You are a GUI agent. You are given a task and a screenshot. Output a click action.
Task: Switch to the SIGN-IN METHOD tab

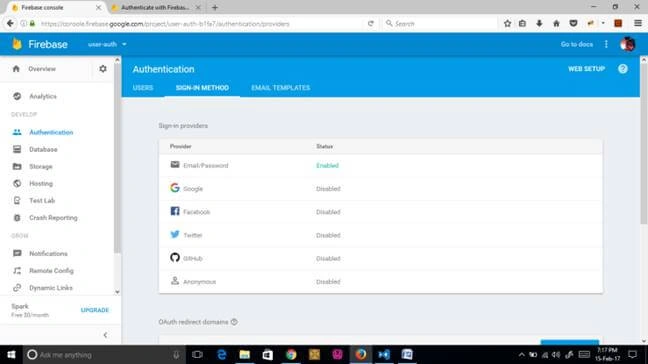[x=202, y=88]
